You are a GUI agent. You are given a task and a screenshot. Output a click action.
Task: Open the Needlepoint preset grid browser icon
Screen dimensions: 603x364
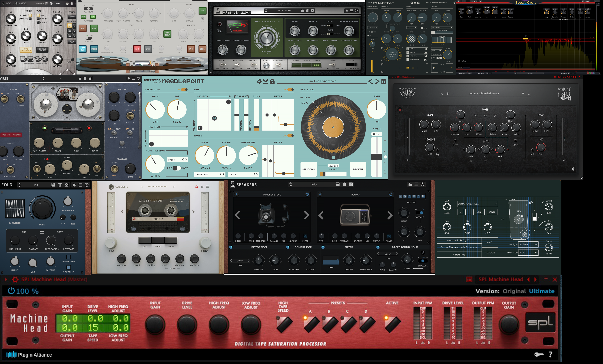point(384,81)
